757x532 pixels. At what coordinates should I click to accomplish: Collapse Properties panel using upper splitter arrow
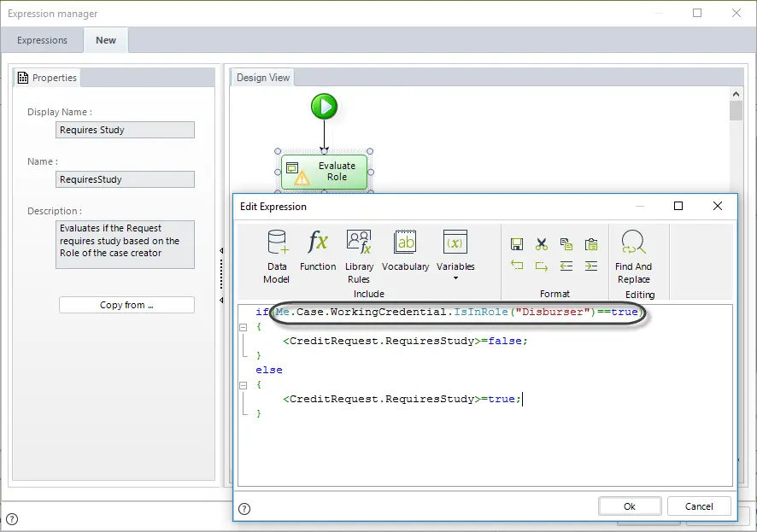221,250
